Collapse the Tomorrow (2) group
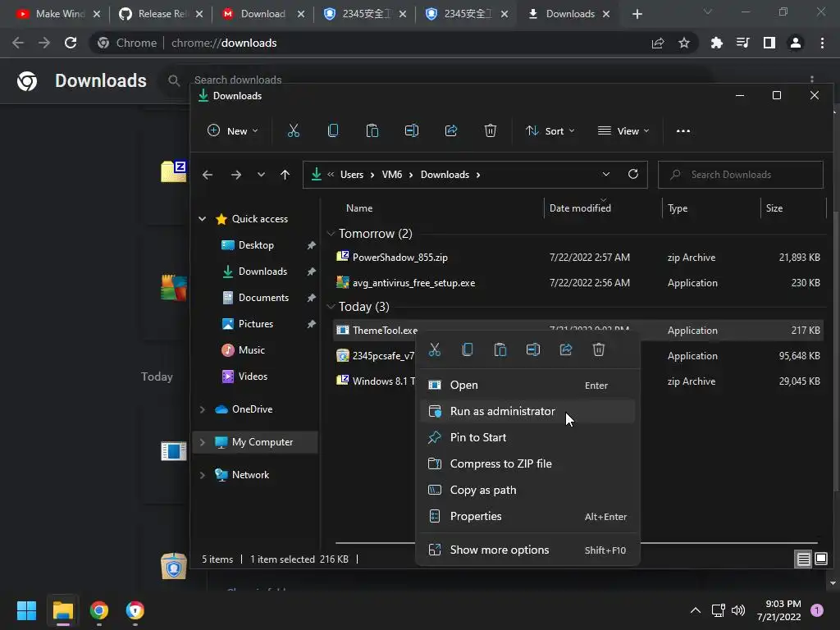The width and height of the screenshot is (840, 630). pos(331,233)
